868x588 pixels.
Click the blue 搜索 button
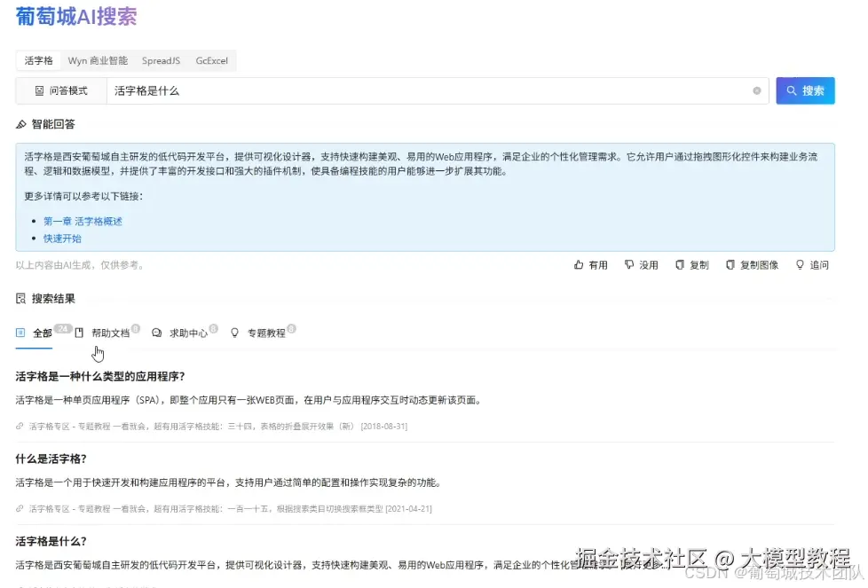pyautogui.click(x=806, y=90)
